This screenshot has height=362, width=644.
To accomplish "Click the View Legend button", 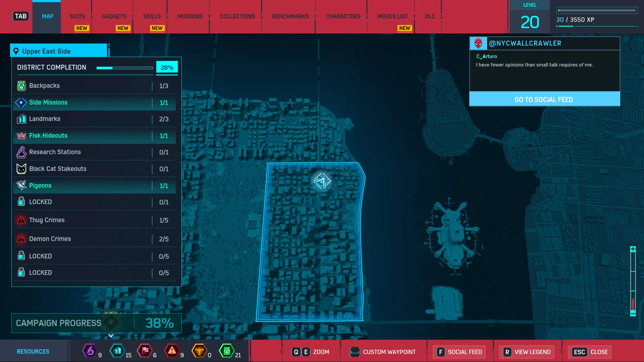I will click(527, 352).
